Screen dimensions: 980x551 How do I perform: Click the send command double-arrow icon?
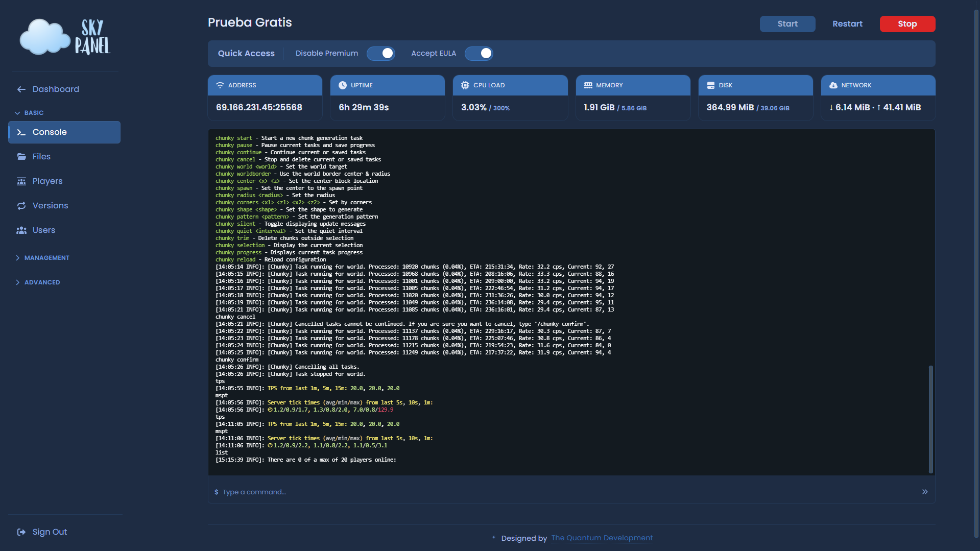coord(924,492)
